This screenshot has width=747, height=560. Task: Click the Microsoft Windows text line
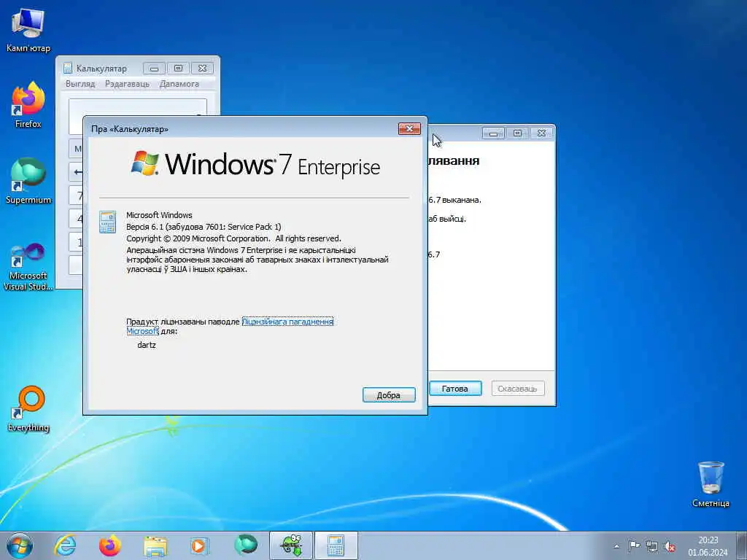coord(159,215)
